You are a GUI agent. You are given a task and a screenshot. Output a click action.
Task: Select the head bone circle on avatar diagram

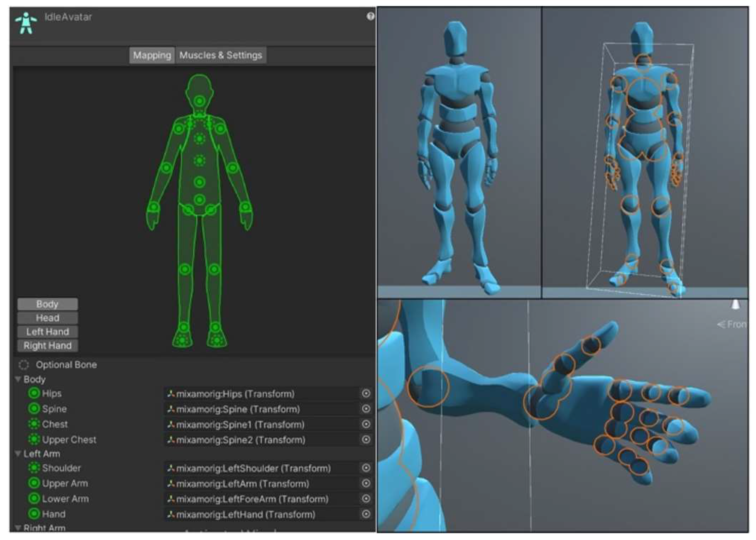click(199, 101)
